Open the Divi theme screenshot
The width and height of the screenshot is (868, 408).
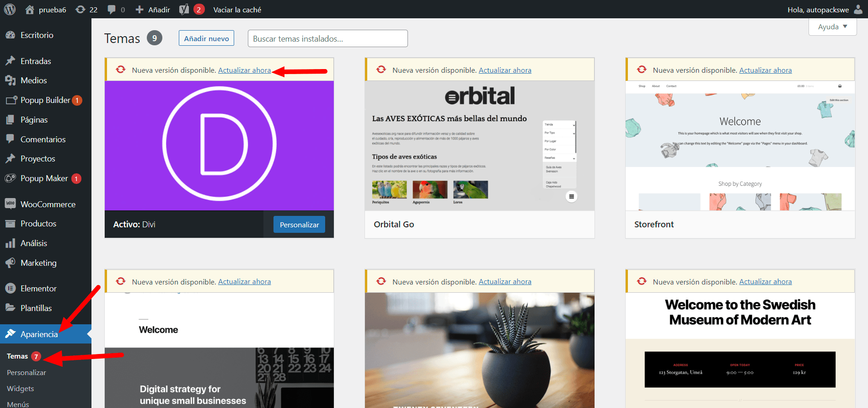tap(219, 145)
